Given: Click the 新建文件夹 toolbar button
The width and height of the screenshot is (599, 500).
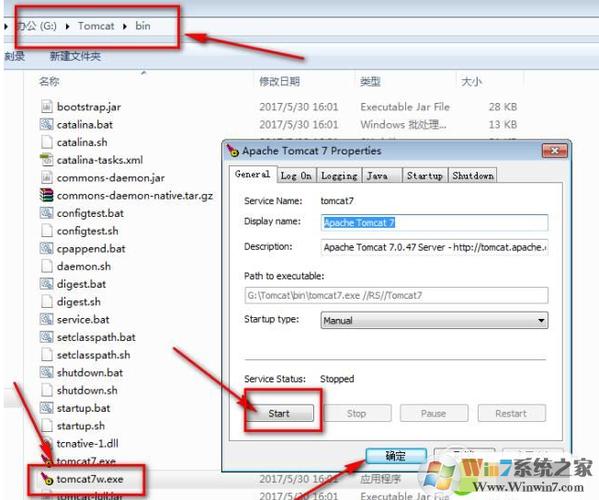Looking at the screenshot, I should tap(75, 57).
